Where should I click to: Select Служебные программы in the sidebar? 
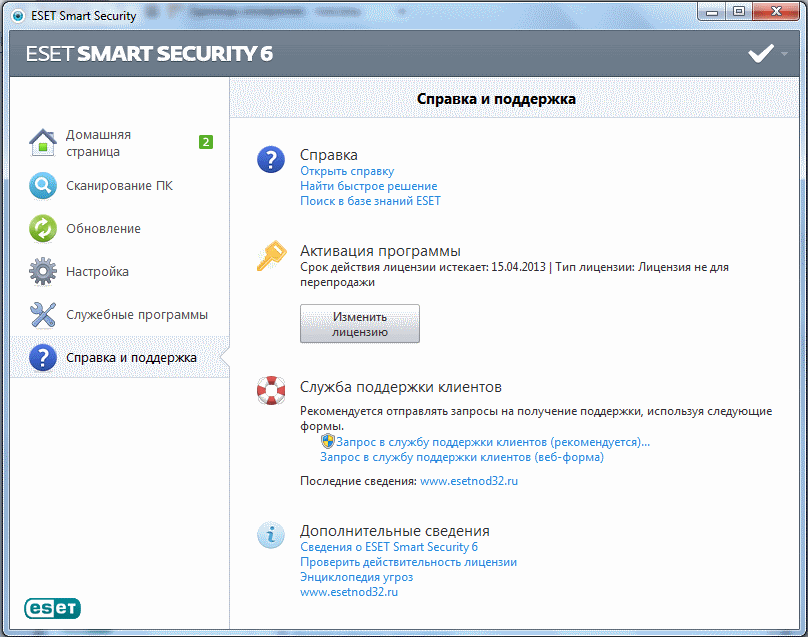point(137,314)
